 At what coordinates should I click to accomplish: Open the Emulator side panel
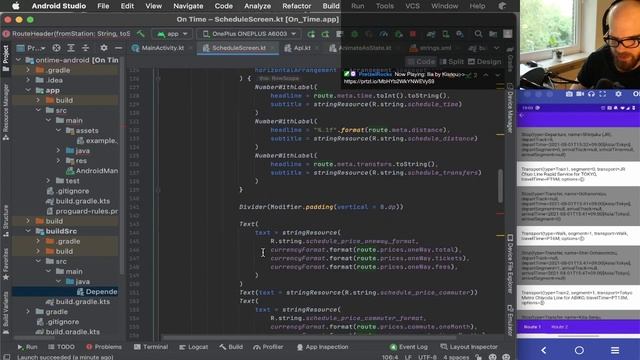coord(510,320)
